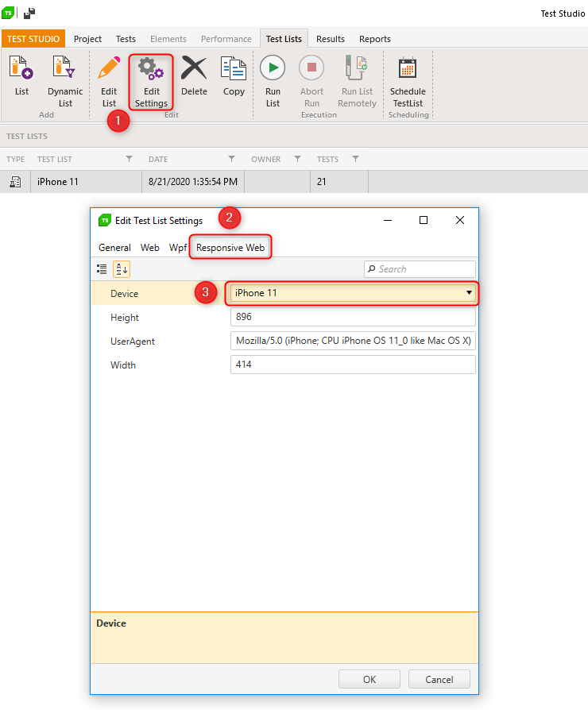The height and width of the screenshot is (710, 588).
Task: Click the Height value field
Action: 353,317
